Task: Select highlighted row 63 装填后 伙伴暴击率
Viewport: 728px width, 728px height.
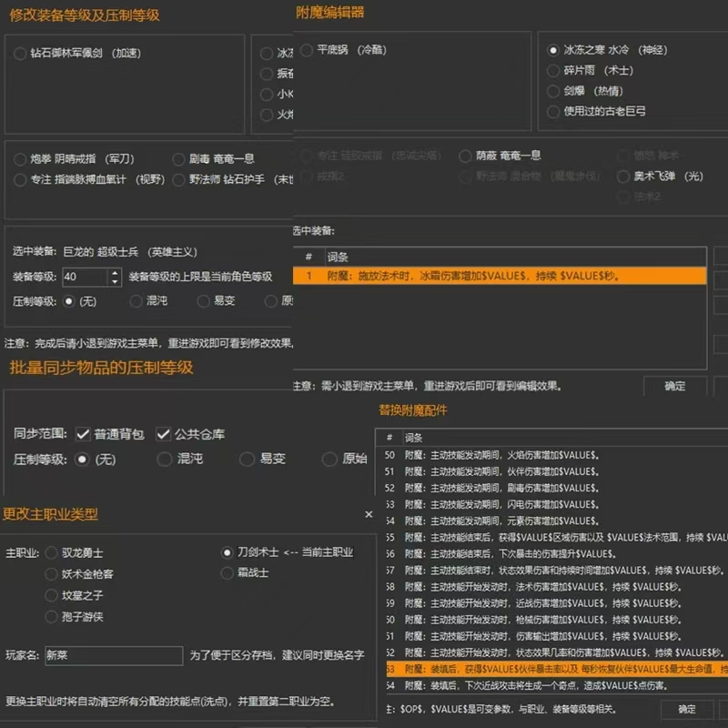Action: click(x=556, y=669)
